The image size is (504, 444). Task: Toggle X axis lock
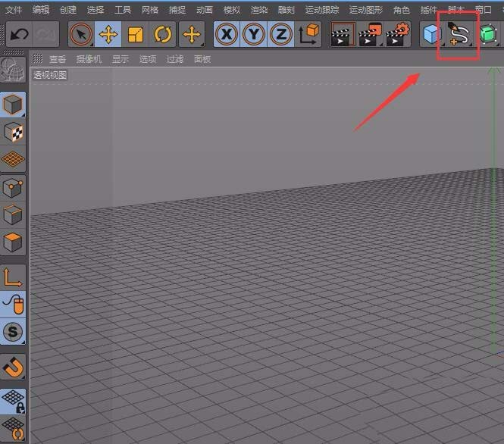coord(227,34)
